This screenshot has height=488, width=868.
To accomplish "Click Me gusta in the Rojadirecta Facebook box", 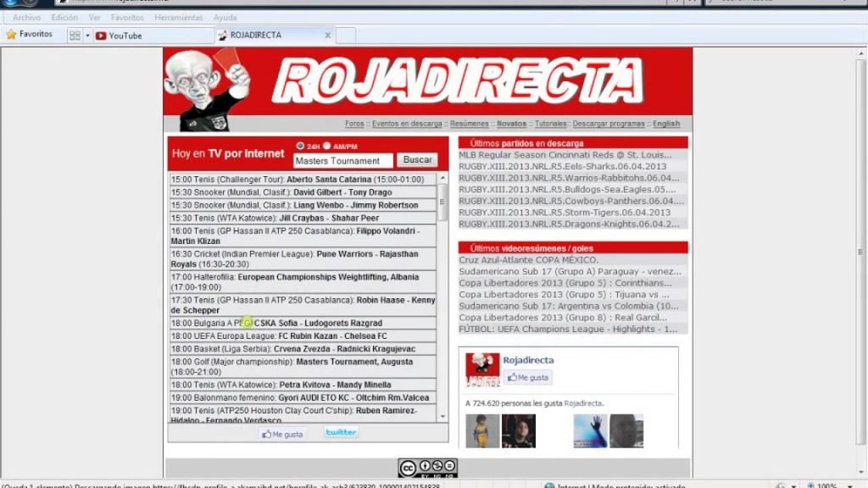I will click(x=529, y=378).
